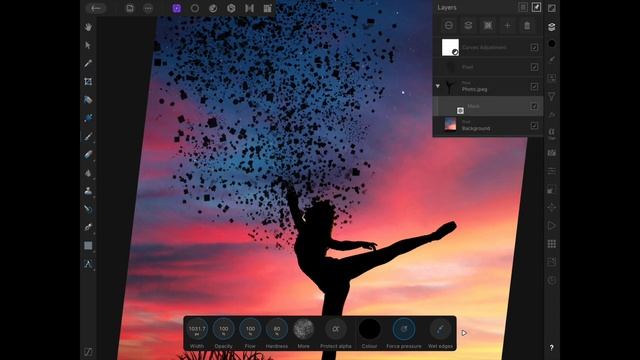Toggle visibility of Curves Adjustment layer

pyautogui.click(x=534, y=47)
